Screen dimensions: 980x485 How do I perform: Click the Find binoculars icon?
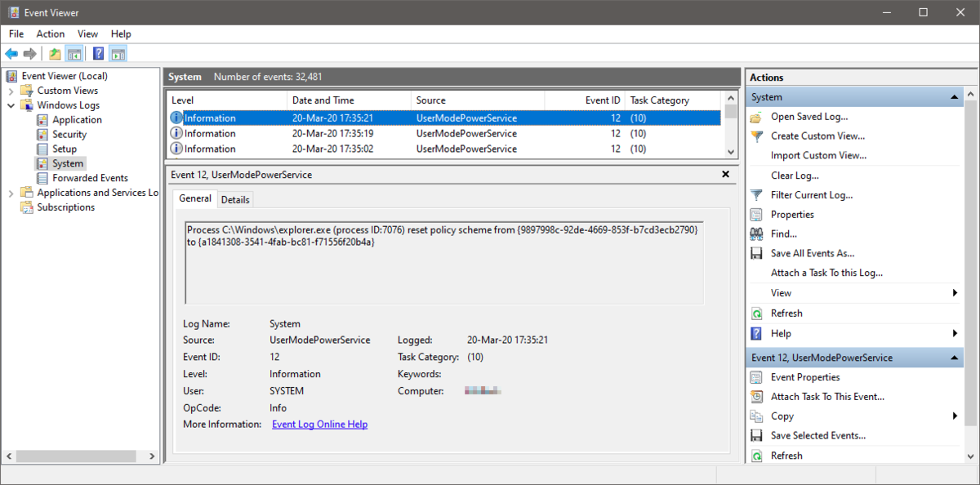(756, 234)
